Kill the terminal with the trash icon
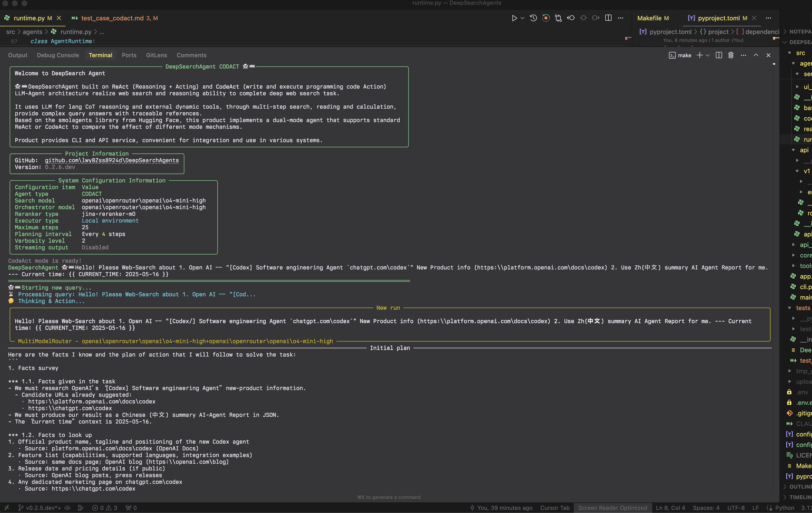Viewport: 812px width, 513px height. pos(731,55)
